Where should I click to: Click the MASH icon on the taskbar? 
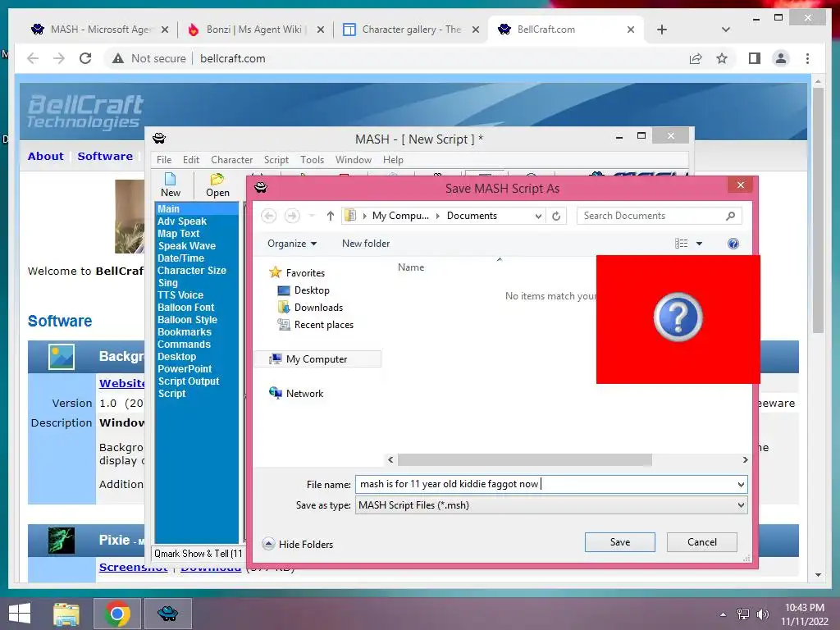[167, 614]
